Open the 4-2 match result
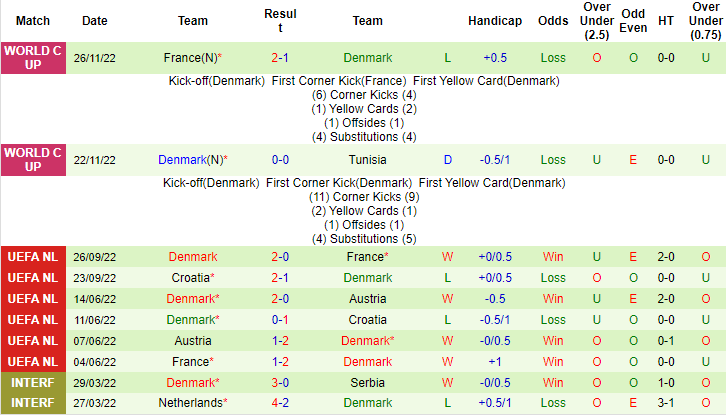This screenshot has height=415, width=726. (x=280, y=404)
